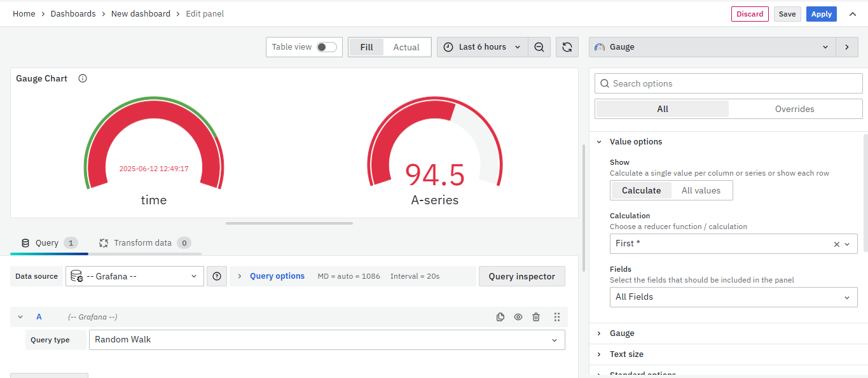
Task: Open data source help icon
Action: [x=217, y=276]
